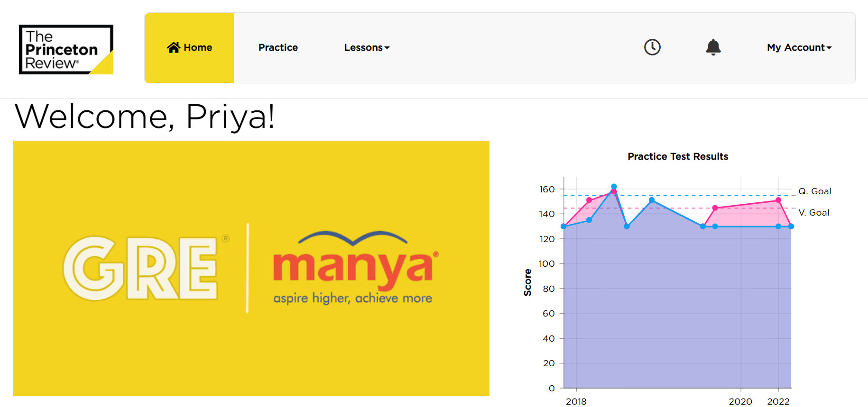Select the Q. Goal label
Image resolution: width=868 pixels, height=407 pixels.
814,191
